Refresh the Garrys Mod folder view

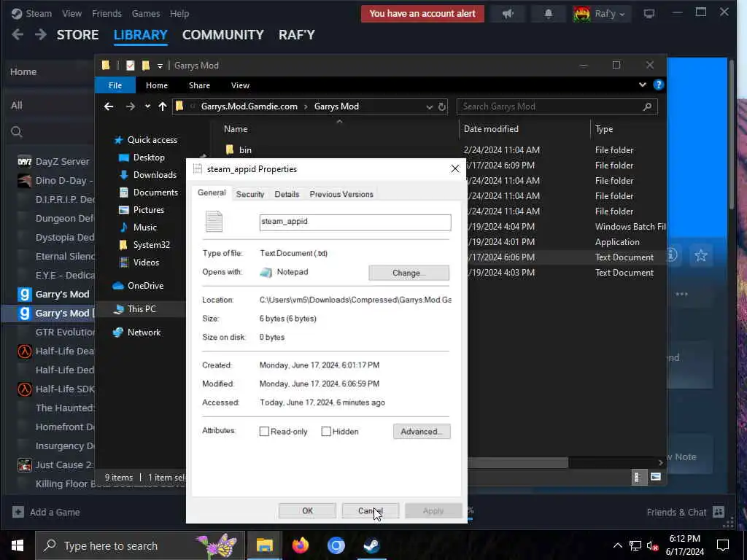point(441,106)
